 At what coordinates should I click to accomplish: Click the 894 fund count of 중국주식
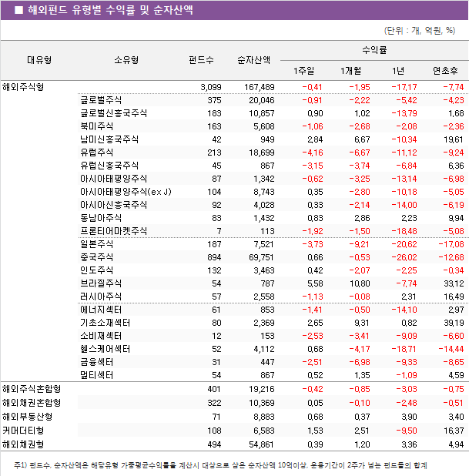pyautogui.click(x=214, y=257)
